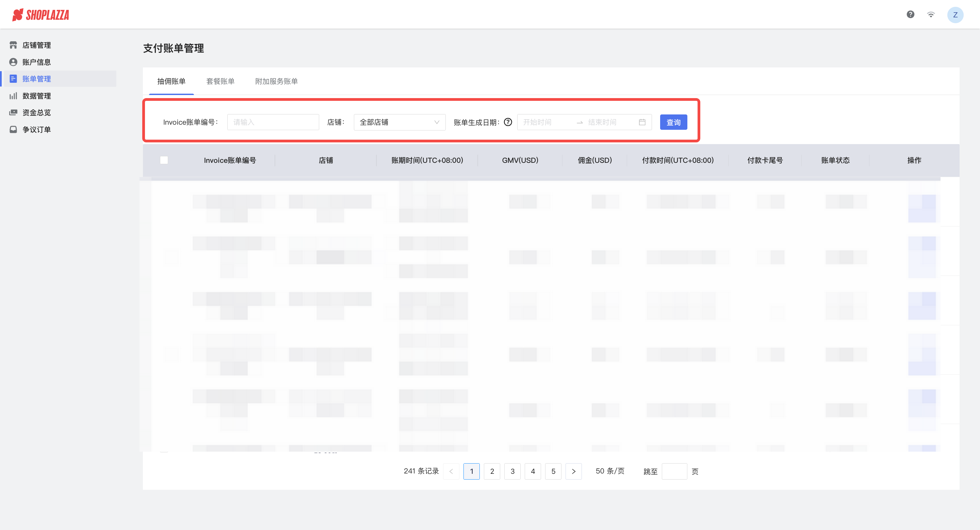
Task: Click the wifi signal icon in header
Action: click(x=931, y=14)
